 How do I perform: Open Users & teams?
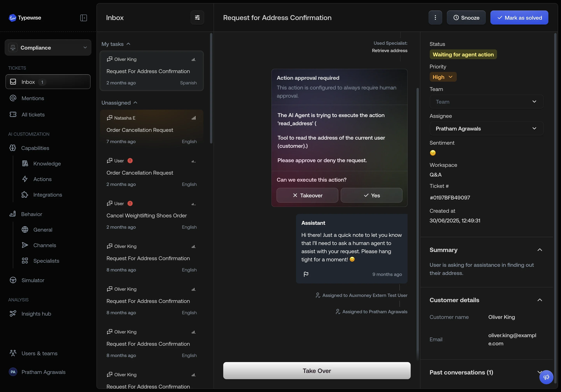click(39, 353)
